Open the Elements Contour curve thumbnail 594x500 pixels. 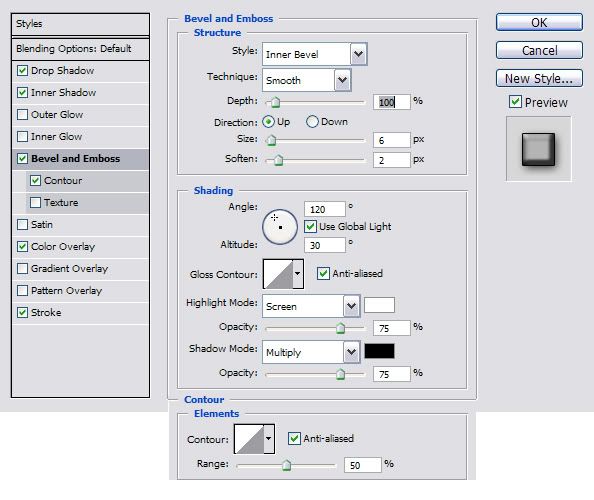point(249,439)
